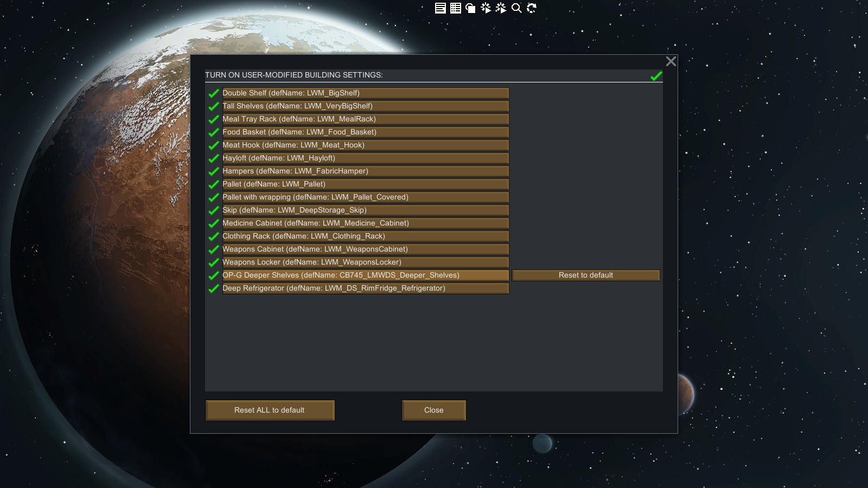Select the first click-burst cursor icon
Viewport: 868px width, 488px height.
[x=486, y=8]
